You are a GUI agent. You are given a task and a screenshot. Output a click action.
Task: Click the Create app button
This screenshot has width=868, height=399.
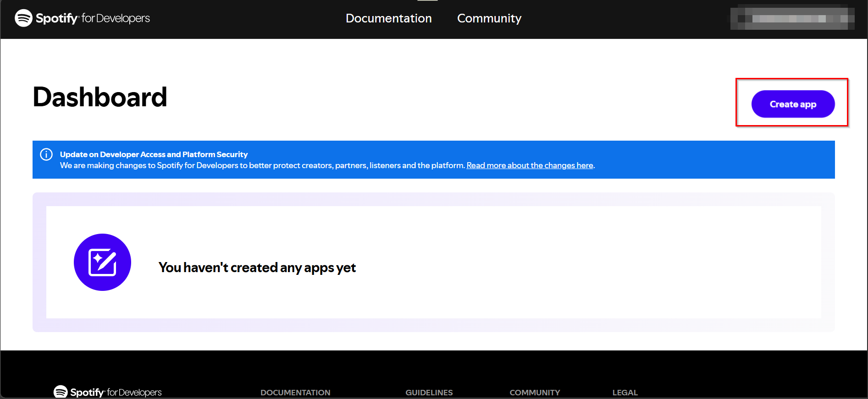click(x=793, y=104)
